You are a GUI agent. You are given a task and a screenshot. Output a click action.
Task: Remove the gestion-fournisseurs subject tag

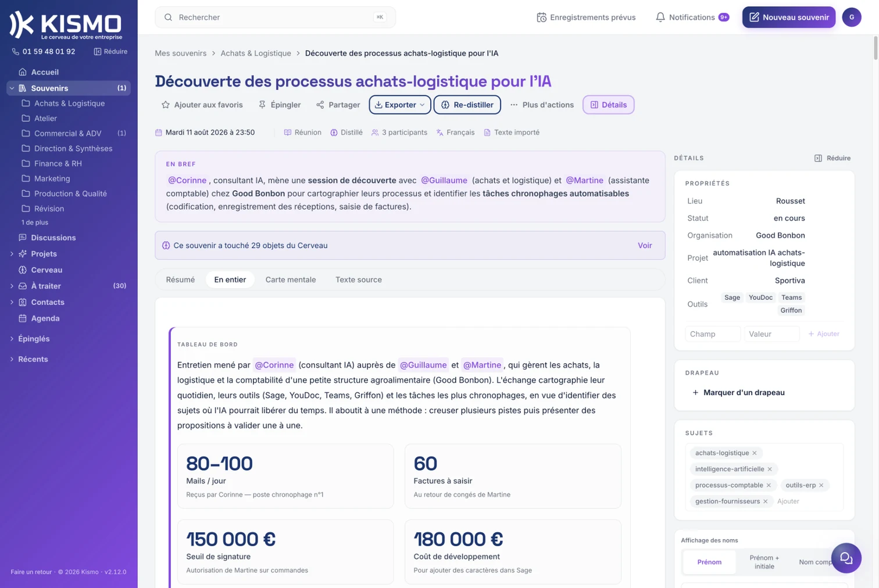pos(766,501)
